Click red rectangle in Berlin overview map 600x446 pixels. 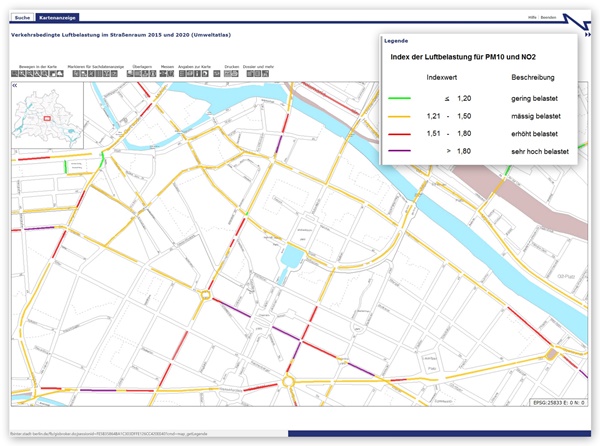(45, 117)
